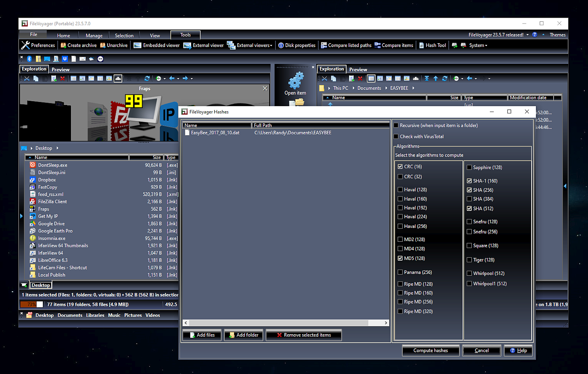Switch to the Manage ribbon tab
Image resolution: width=588 pixels, height=374 pixels.
[x=94, y=36]
